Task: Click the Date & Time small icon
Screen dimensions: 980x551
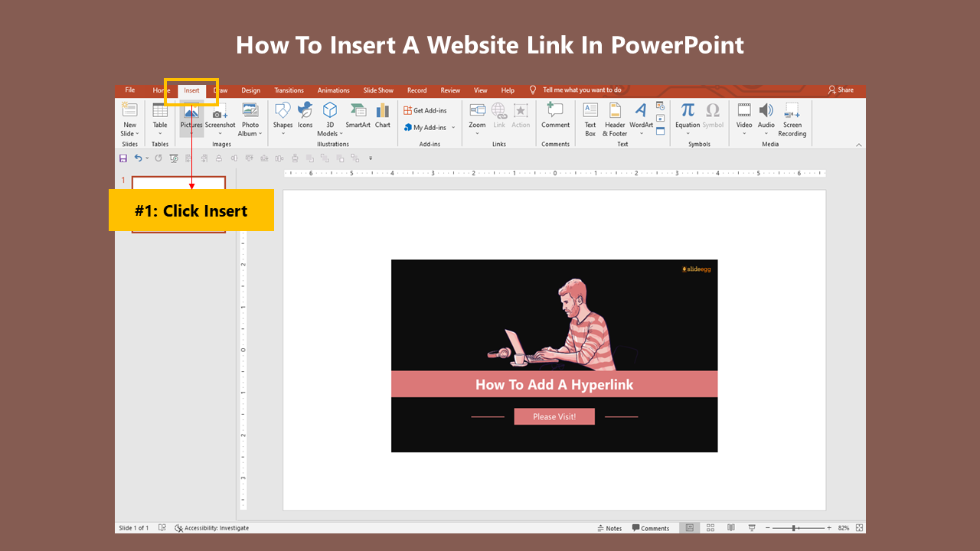Action: tap(660, 106)
